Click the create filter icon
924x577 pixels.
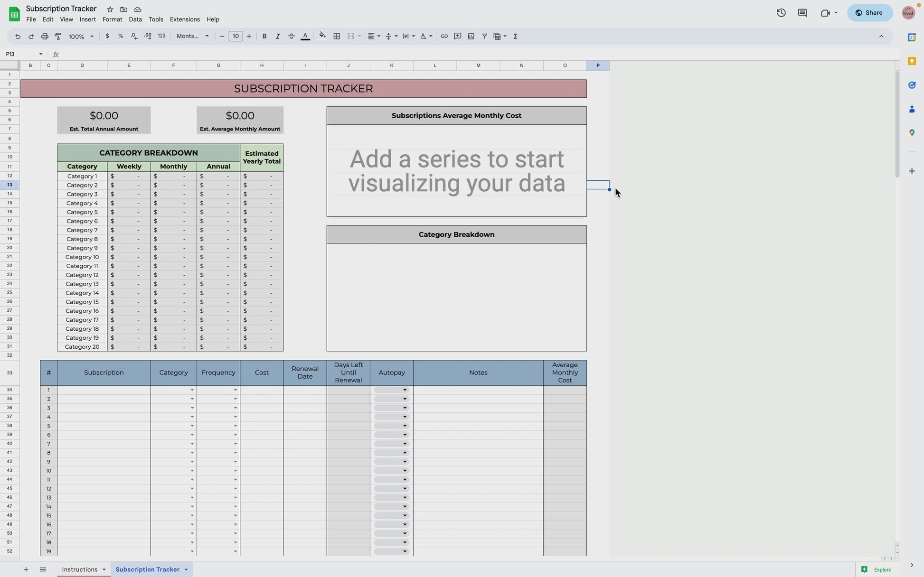484,37
